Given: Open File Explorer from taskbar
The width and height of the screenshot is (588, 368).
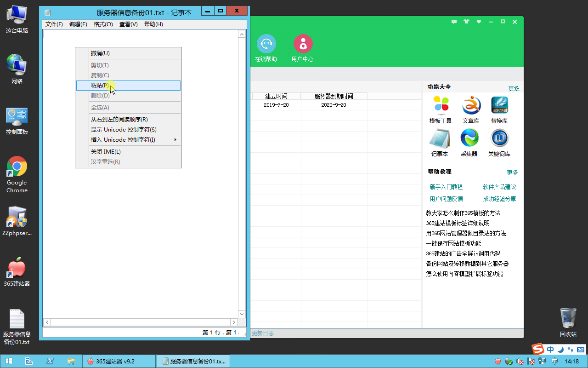Looking at the screenshot, I should coord(71,362).
